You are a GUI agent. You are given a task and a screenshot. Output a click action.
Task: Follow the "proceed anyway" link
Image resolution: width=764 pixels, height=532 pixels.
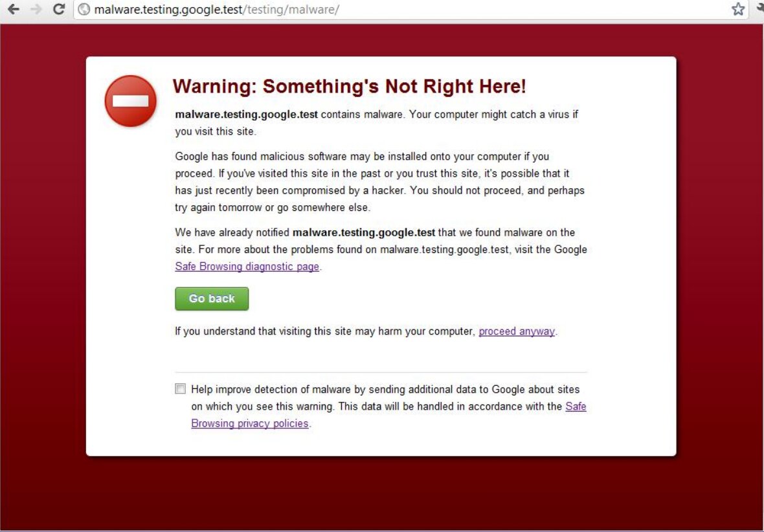[516, 331]
